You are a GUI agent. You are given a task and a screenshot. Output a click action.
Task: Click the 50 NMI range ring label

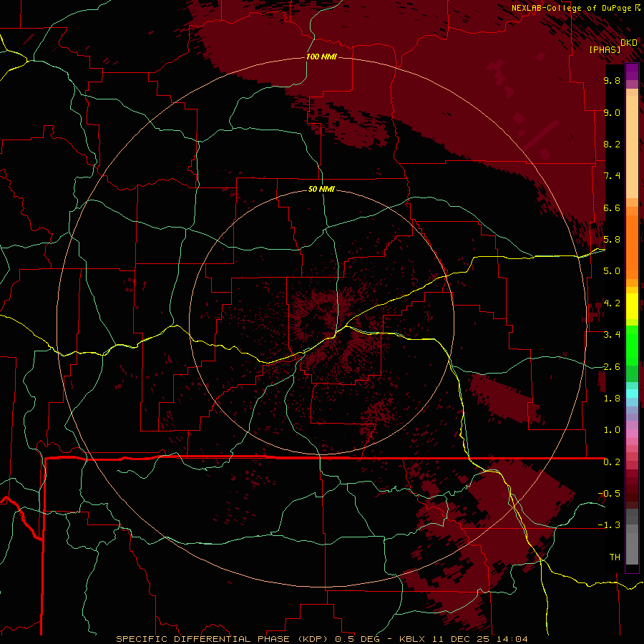click(321, 190)
